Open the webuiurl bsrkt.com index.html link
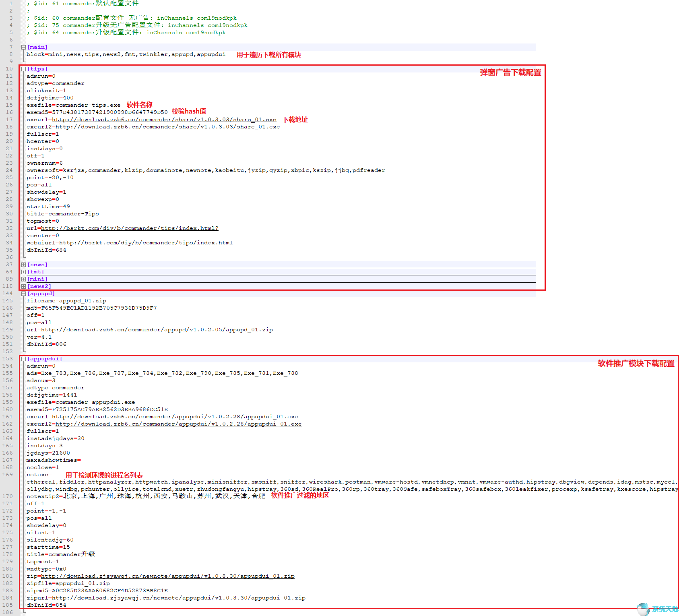The image size is (679, 616). 146,243
